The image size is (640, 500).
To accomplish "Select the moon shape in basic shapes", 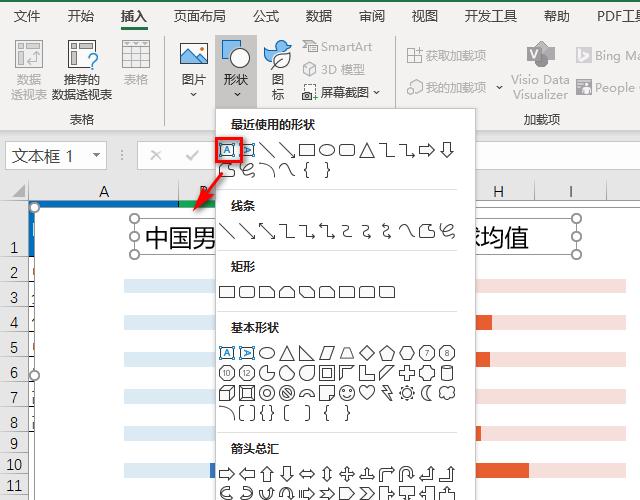I will (427, 393).
